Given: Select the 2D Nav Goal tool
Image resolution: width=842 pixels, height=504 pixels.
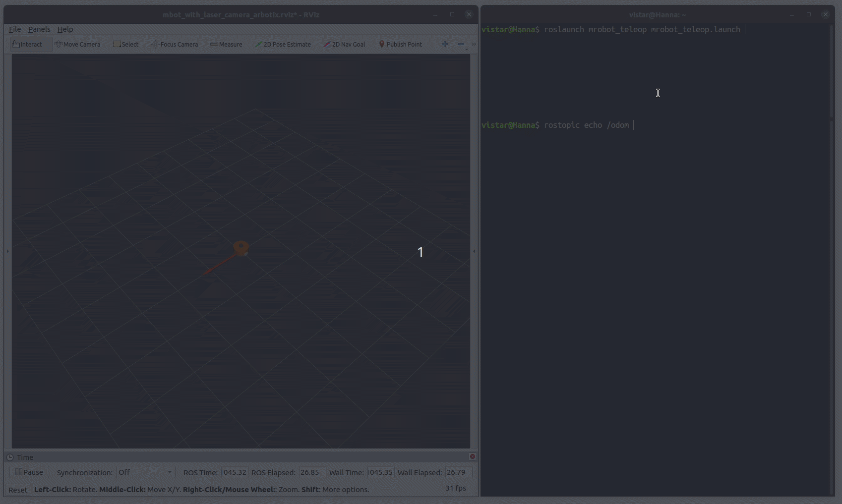Looking at the screenshot, I should click(344, 44).
